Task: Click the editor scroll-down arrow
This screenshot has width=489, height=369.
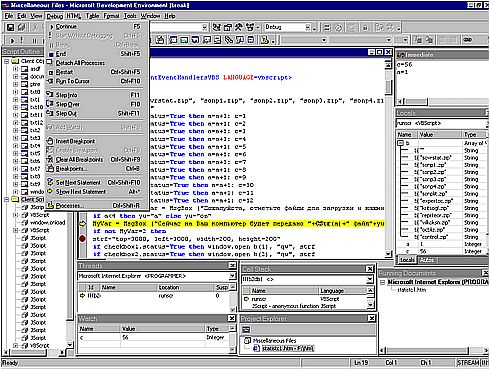Action: point(388,254)
